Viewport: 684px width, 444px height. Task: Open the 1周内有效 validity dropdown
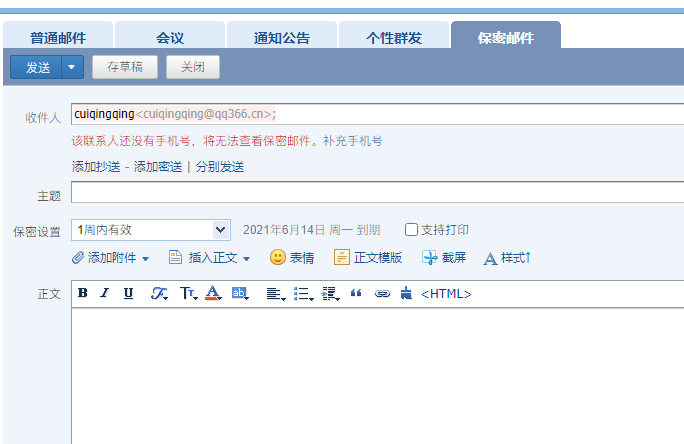point(151,230)
